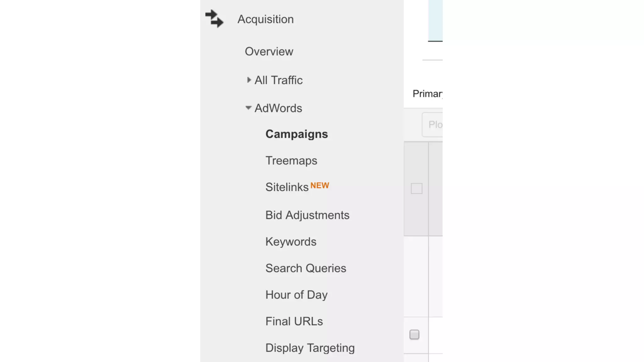The width and height of the screenshot is (644, 362).
Task: Open the Sitelinks report
Action: 287,187
